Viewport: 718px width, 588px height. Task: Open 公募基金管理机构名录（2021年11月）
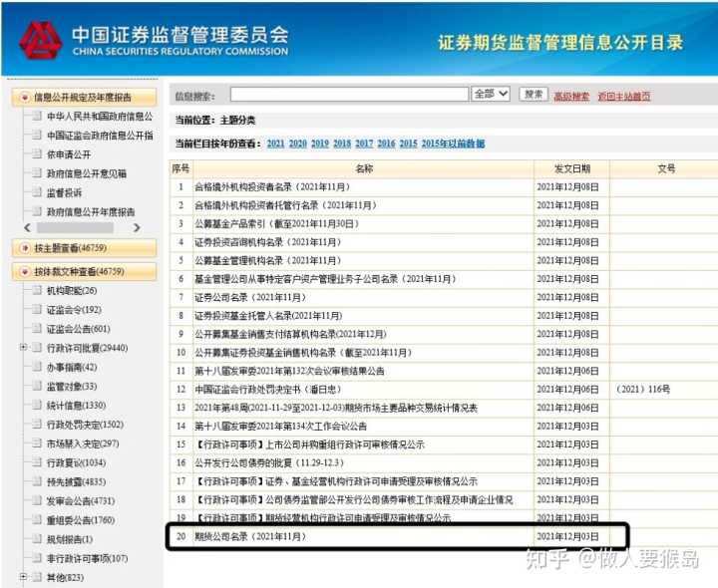point(268,261)
